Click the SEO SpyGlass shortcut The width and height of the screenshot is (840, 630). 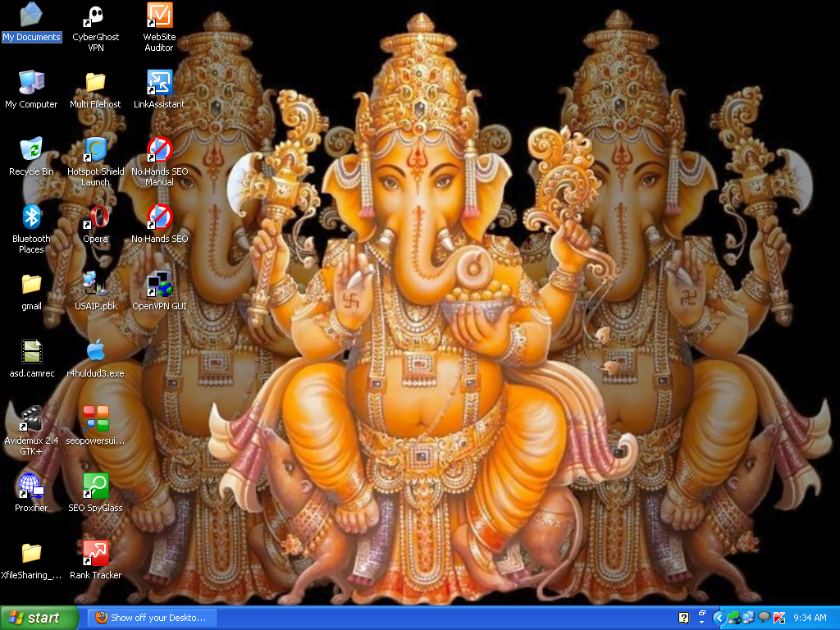coord(95,486)
